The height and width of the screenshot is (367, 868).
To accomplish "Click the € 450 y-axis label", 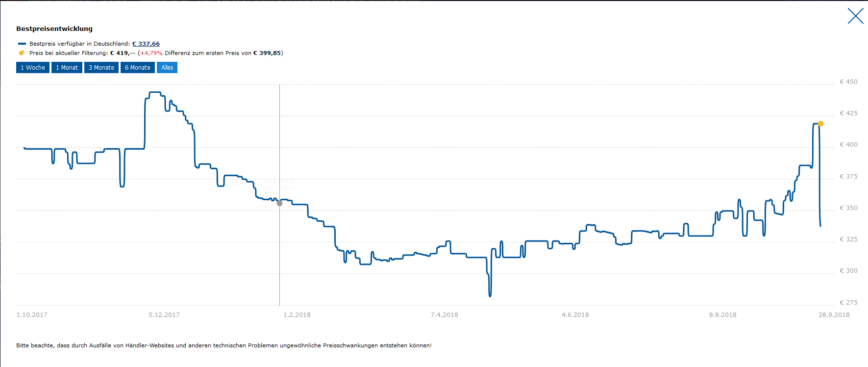I will pyautogui.click(x=848, y=82).
